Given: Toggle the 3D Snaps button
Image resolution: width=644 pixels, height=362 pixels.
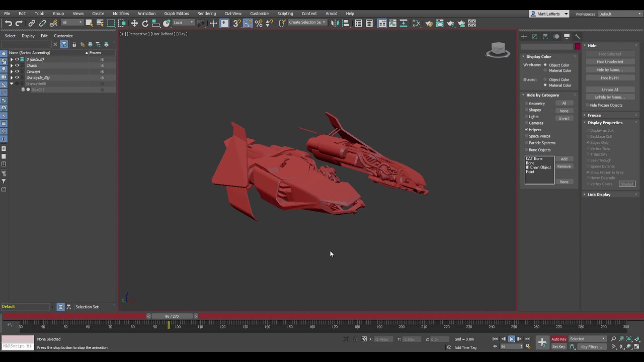Looking at the screenshot, I should [x=237, y=23].
